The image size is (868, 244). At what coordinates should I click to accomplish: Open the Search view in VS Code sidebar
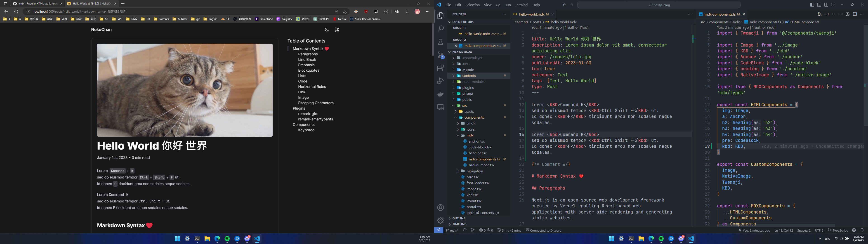(440, 29)
